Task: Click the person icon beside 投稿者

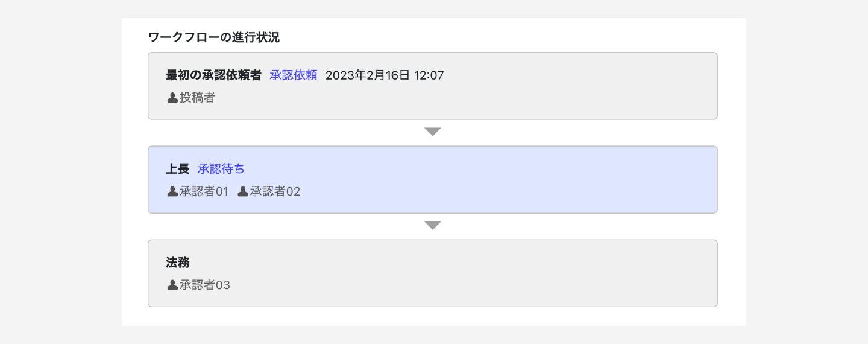Action: pyautogui.click(x=172, y=98)
